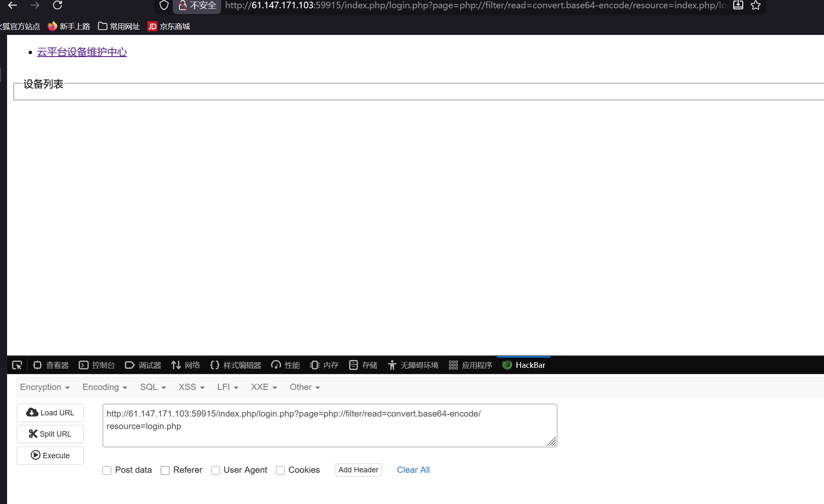This screenshot has height=504, width=824.
Task: Activate the devtools element picker icon
Action: [17, 365]
